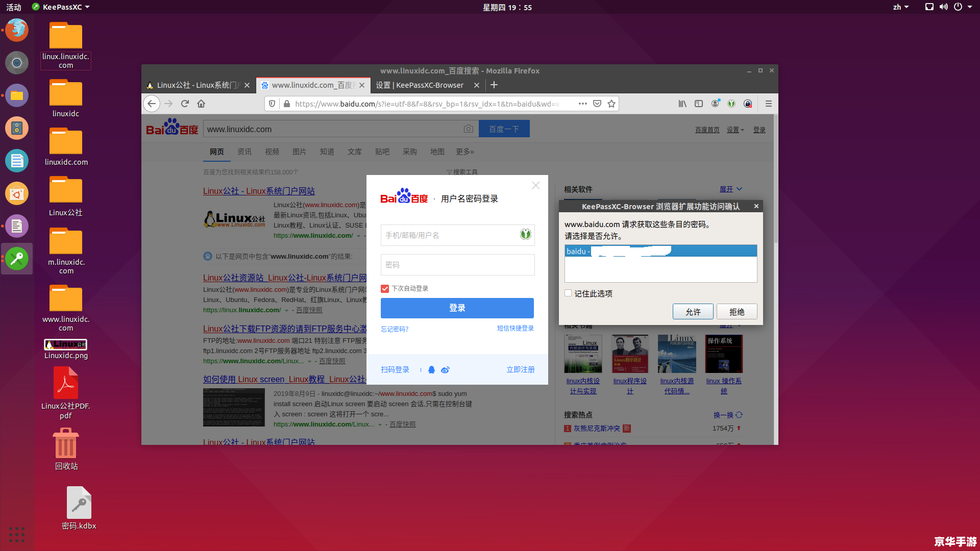Open the 密码.kdbx database file on desktop
The width and height of the screenshot is (980, 551).
pos(79,508)
